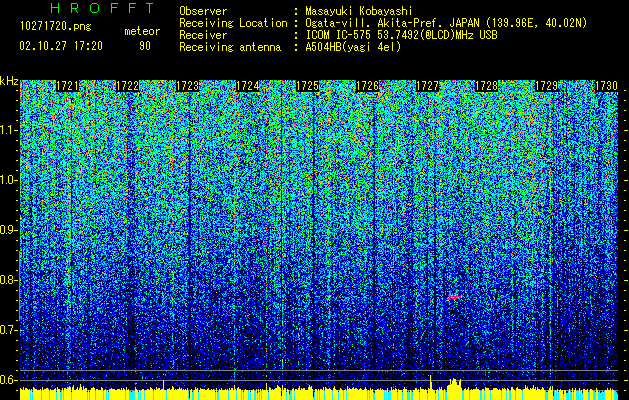
Task: Select the filename 10271720.png
Action: [56, 27]
